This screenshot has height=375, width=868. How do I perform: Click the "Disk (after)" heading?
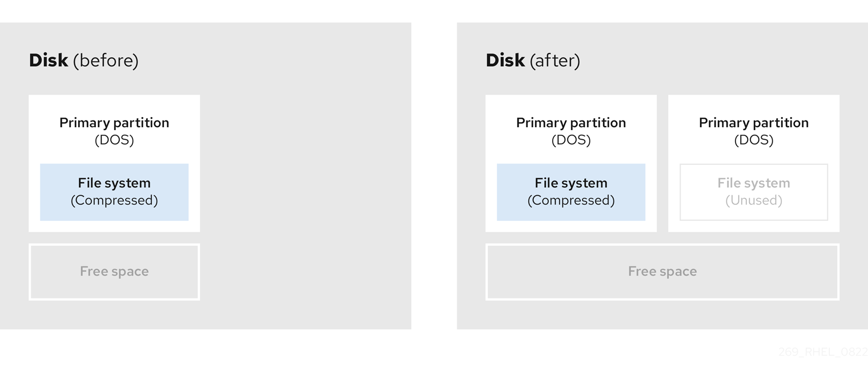(x=533, y=61)
